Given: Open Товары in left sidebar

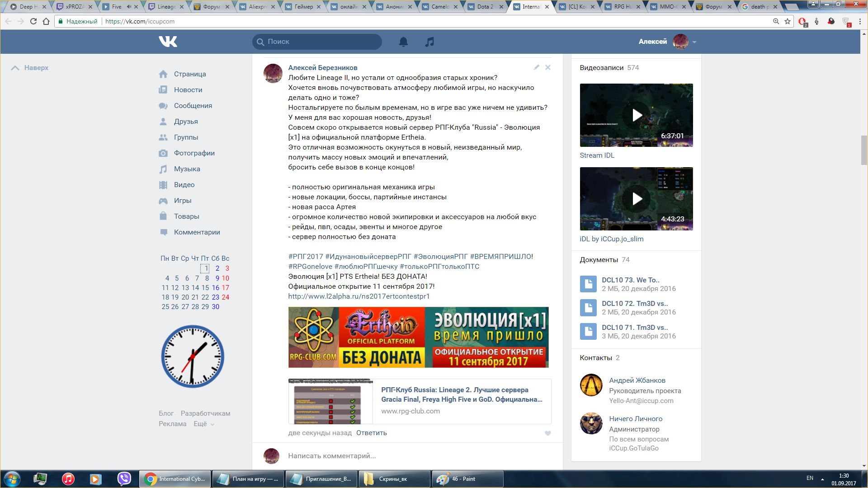Looking at the screenshot, I should 186,216.
